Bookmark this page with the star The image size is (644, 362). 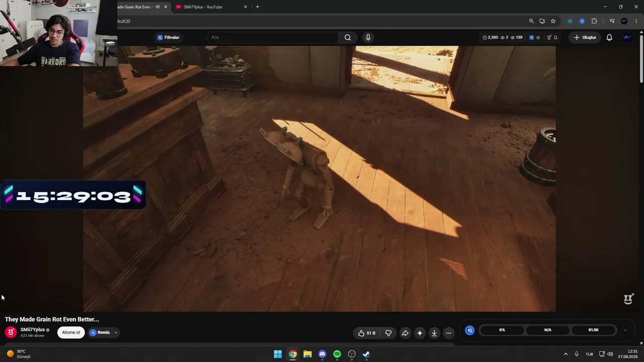[553, 21]
